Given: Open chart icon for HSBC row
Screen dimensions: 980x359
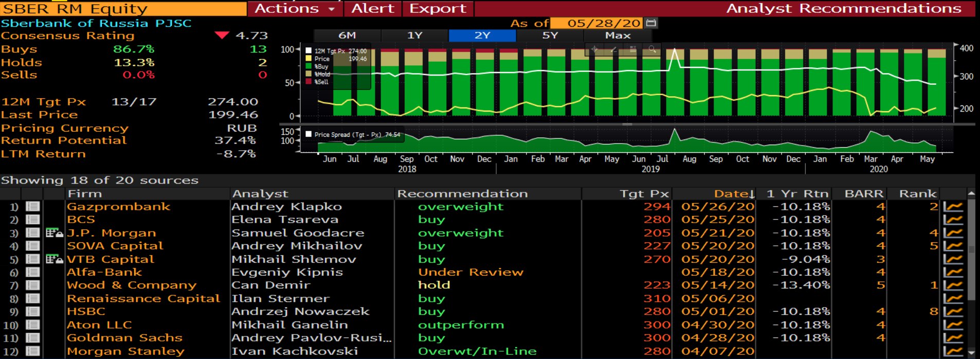Looking at the screenshot, I should [953, 312].
